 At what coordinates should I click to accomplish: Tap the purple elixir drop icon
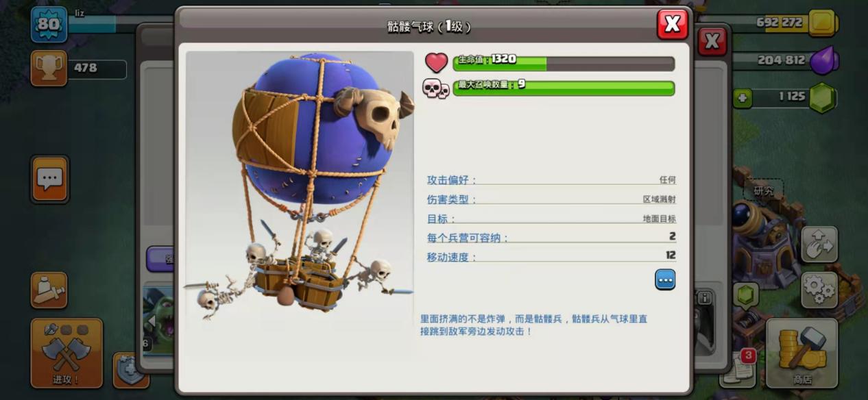tap(823, 60)
